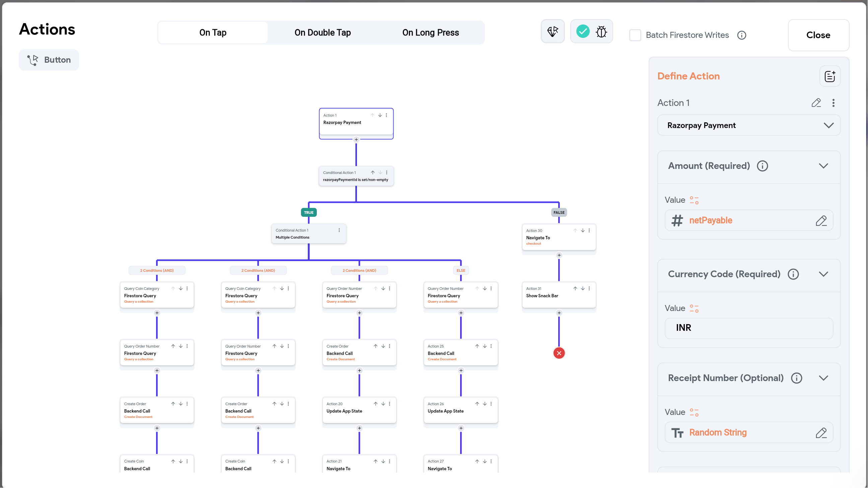Click the AI generate actions icon
Viewport: 868px width, 488px height.
click(x=553, y=32)
